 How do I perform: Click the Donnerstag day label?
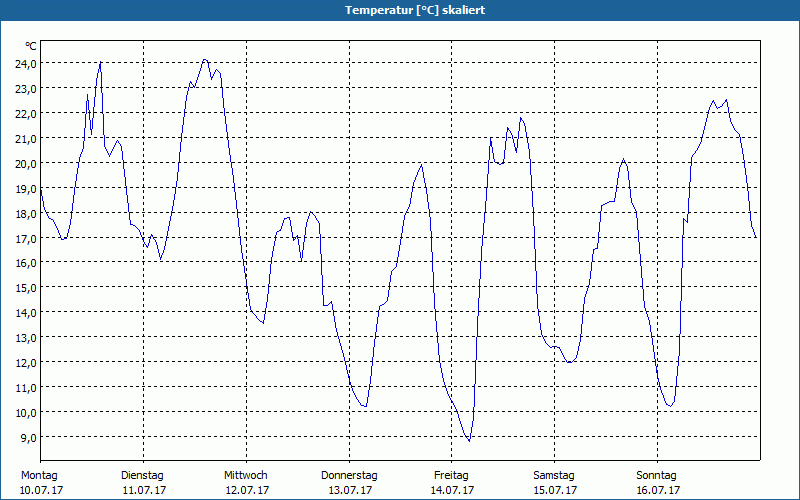click(x=349, y=476)
